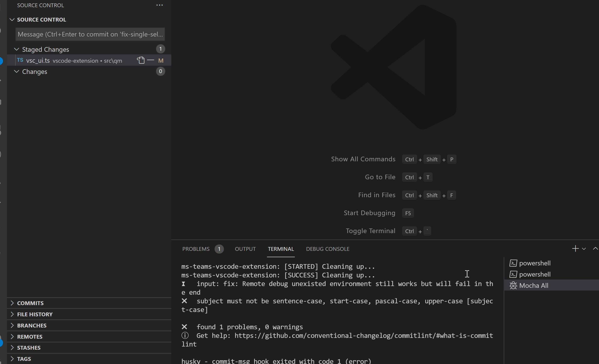Open terminal launch profile dropdown arrow
The image size is (599, 364).
click(x=584, y=249)
